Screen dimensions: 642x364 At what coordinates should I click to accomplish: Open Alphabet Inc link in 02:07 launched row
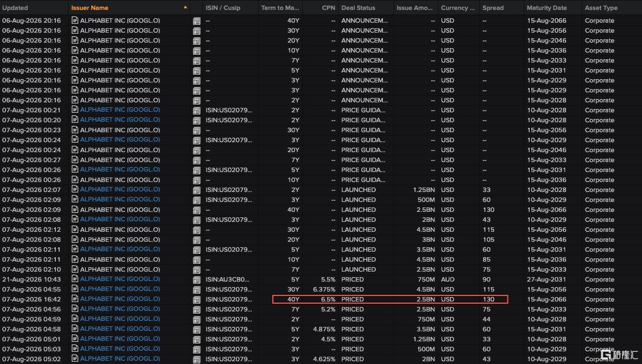(x=120, y=189)
